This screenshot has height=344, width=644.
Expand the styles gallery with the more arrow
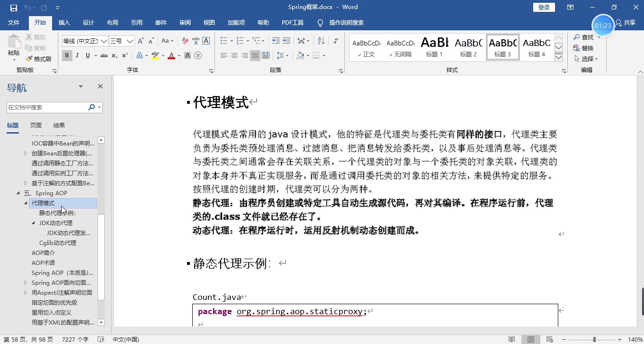(x=558, y=57)
